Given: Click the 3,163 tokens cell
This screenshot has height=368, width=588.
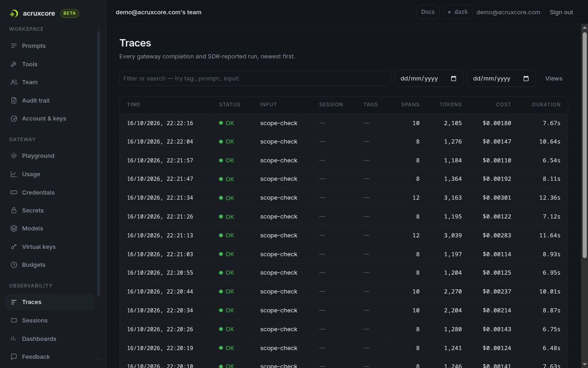Looking at the screenshot, I should pos(453,198).
